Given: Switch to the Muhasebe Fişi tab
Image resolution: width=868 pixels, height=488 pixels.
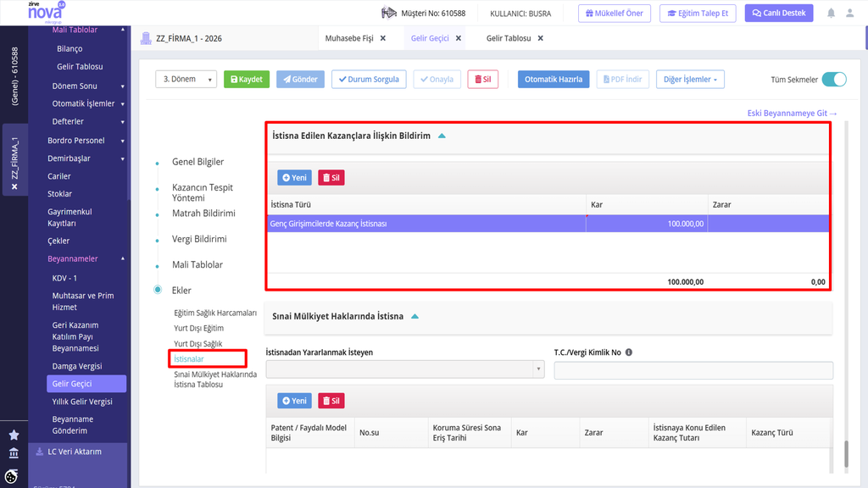Looking at the screenshot, I should [349, 38].
